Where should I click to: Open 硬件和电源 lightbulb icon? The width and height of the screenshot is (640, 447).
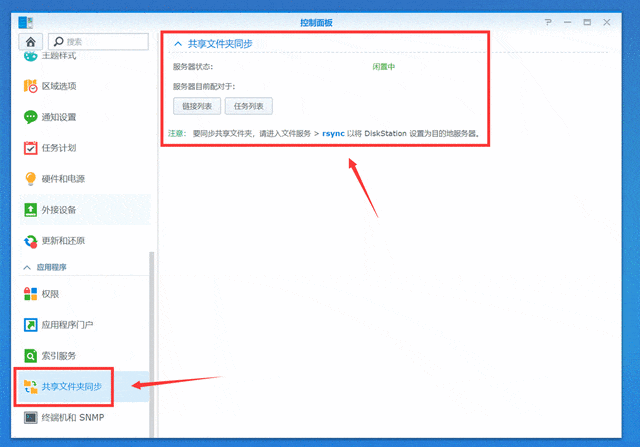(31, 178)
